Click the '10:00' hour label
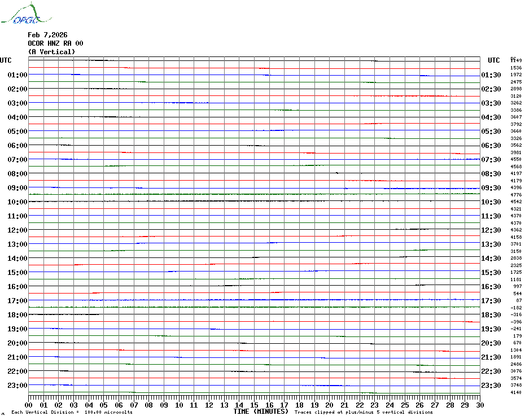 [17, 202]
